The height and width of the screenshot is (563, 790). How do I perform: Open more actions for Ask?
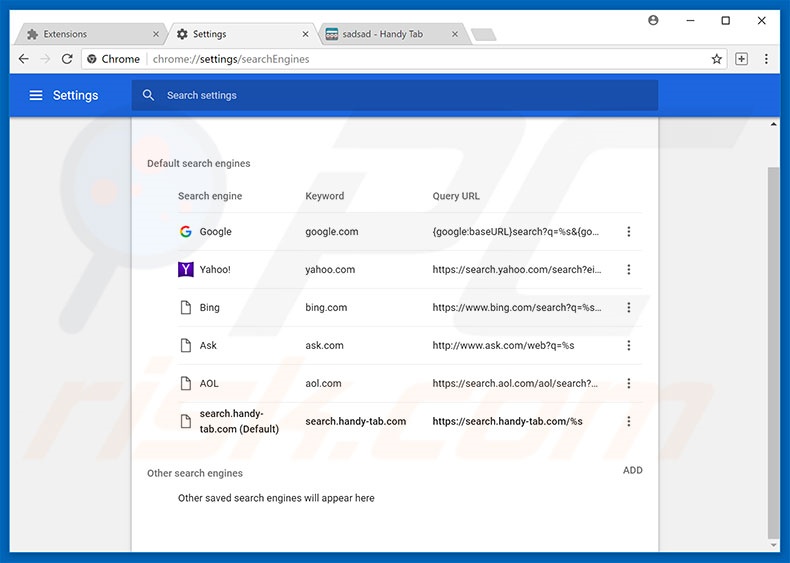point(629,345)
